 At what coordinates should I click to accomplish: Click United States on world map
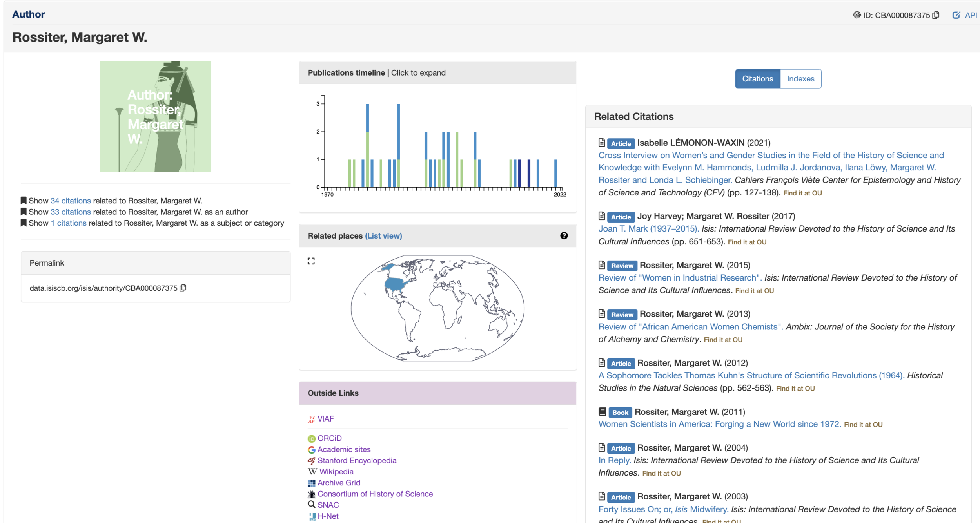(x=395, y=283)
